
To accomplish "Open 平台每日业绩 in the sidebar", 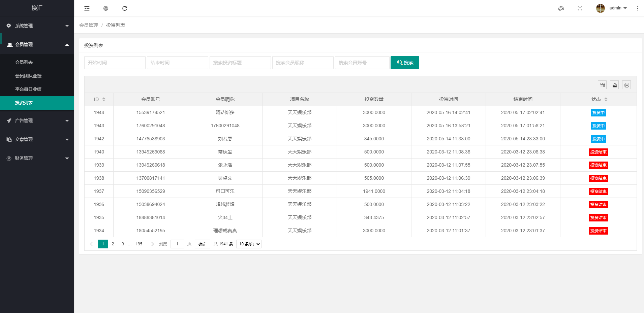I will point(28,89).
